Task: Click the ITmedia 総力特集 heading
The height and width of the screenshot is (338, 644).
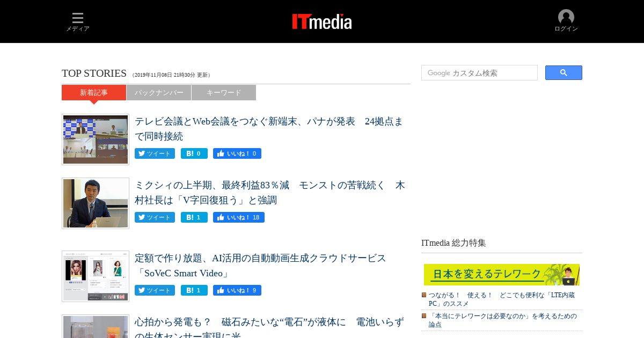Action: tap(453, 243)
